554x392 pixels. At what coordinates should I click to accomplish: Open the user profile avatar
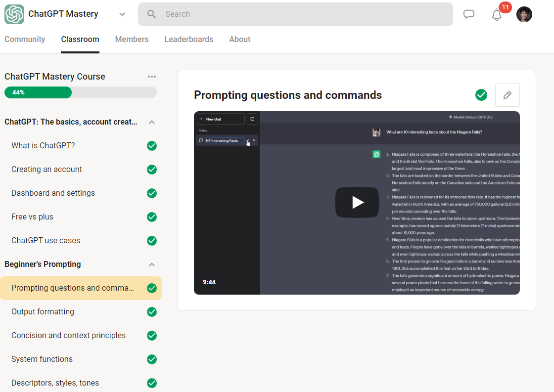pyautogui.click(x=524, y=14)
